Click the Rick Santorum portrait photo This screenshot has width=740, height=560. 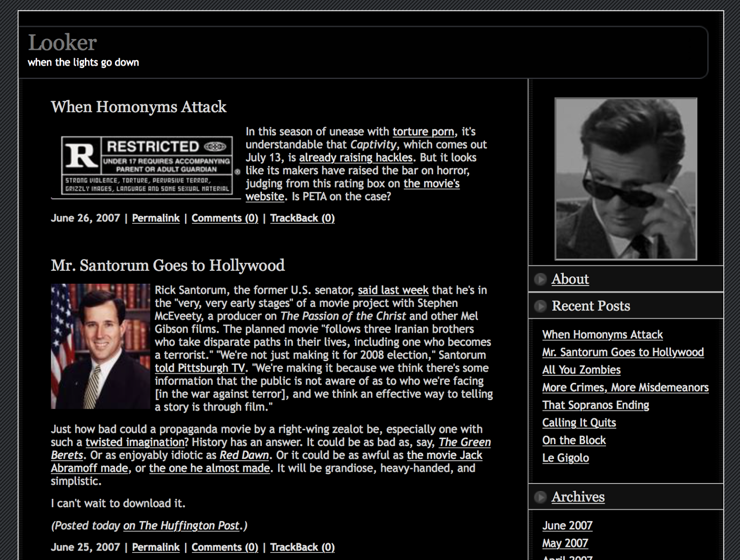click(101, 346)
